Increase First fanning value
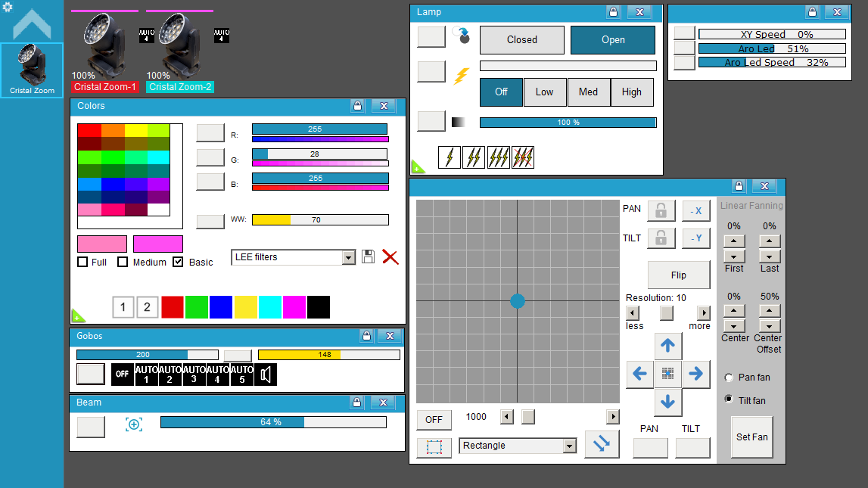The height and width of the screenshot is (488, 868). pyautogui.click(x=734, y=241)
